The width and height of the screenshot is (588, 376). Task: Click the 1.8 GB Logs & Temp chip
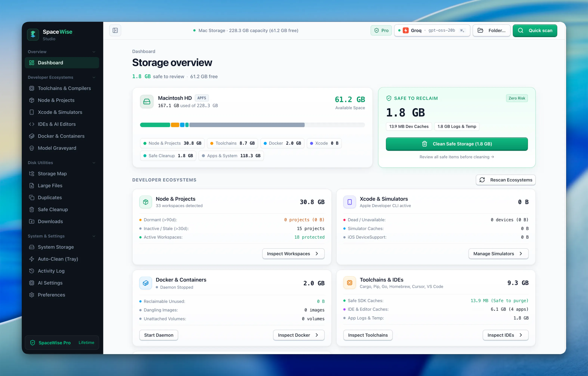[456, 126]
